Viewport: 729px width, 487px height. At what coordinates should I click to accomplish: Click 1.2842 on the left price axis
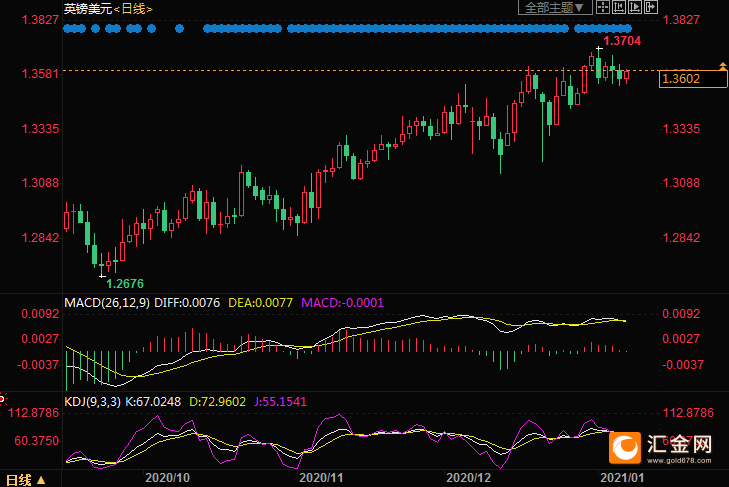pyautogui.click(x=40, y=238)
